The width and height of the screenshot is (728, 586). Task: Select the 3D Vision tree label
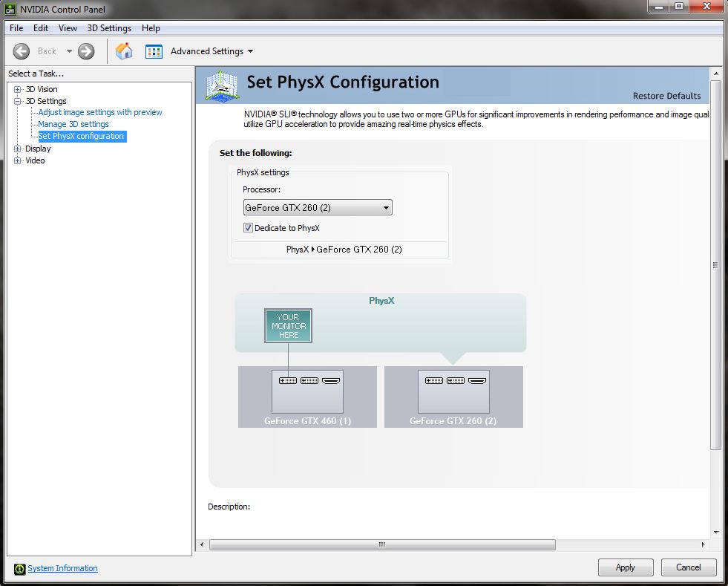point(42,89)
